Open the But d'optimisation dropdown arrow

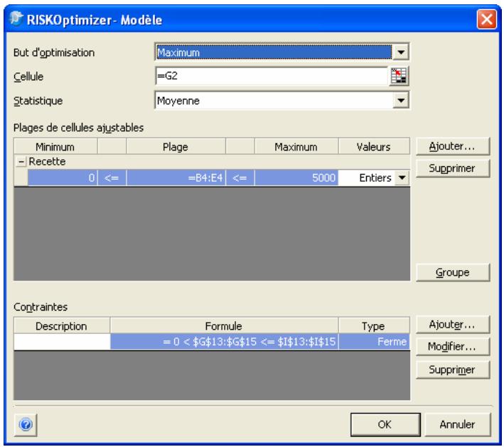click(x=400, y=52)
